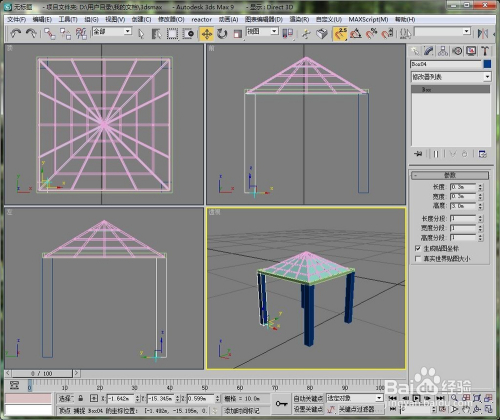Screen dimensions: 500x420
Task: Click the 设置关键点 Set Key button
Action: pyautogui.click(x=308, y=409)
